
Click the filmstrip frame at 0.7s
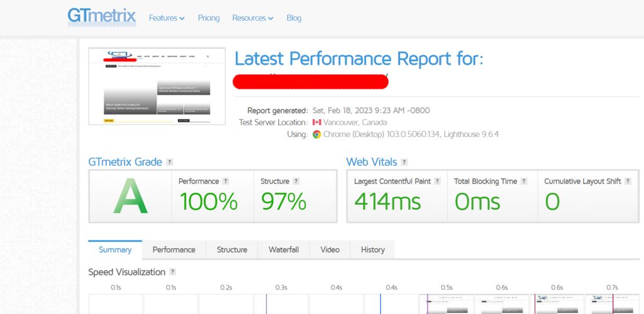[x=612, y=304]
